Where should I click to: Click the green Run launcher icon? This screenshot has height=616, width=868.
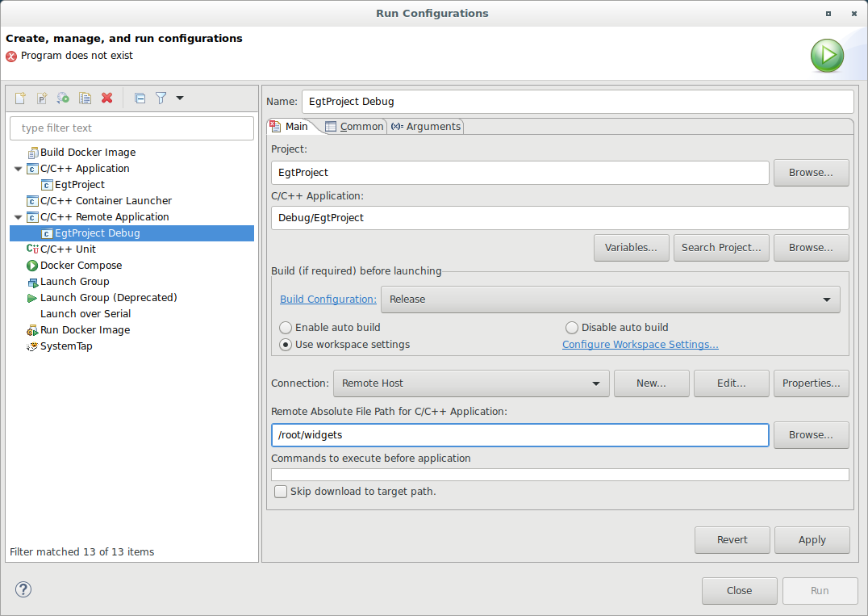(x=826, y=57)
